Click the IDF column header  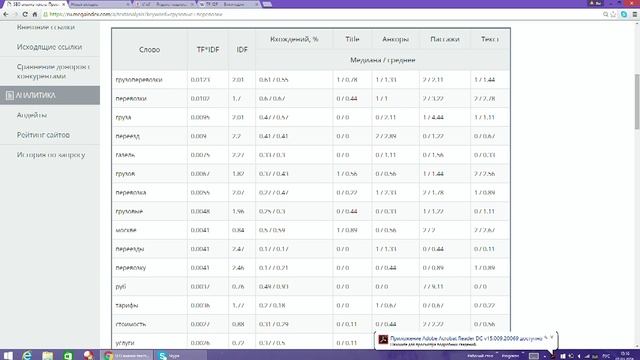tap(242, 49)
